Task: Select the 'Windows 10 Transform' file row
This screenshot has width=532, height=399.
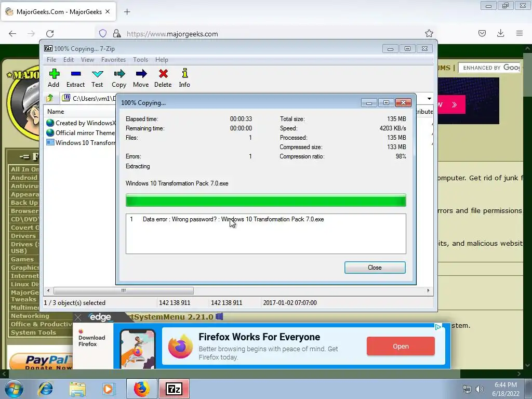Action: pyautogui.click(x=81, y=142)
